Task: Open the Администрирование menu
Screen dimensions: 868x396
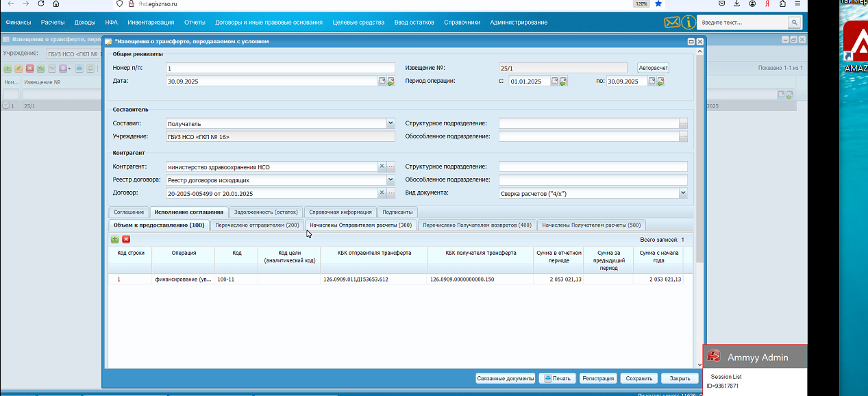Action: point(519,23)
